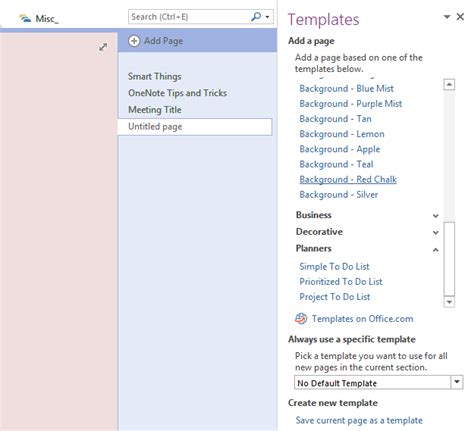Screen dimensions: 474x431
Task: Click the Office.com globe icon
Action: [301, 319]
